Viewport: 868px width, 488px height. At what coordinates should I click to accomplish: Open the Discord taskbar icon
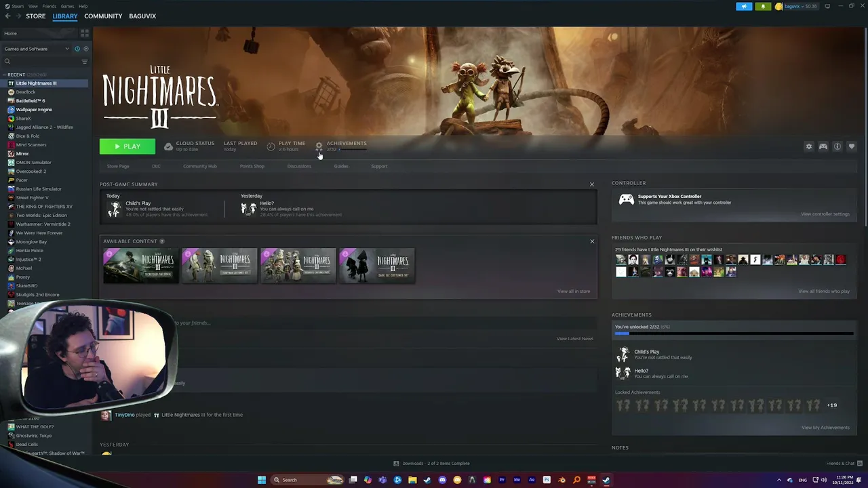pyautogui.click(x=442, y=480)
